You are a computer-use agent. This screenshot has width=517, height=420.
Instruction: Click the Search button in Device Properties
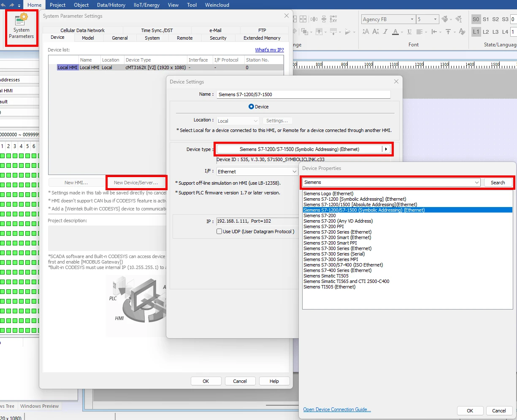click(498, 183)
